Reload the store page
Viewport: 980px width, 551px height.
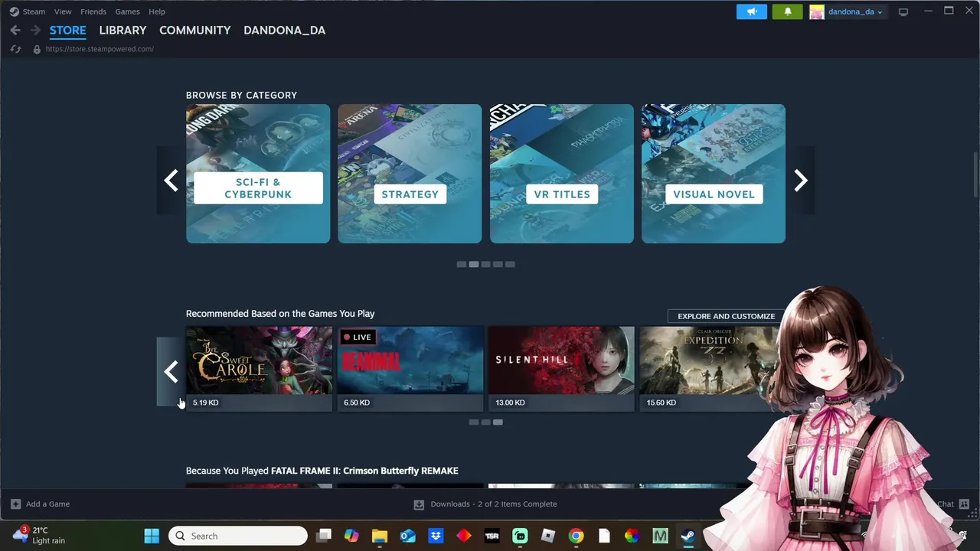pos(15,49)
